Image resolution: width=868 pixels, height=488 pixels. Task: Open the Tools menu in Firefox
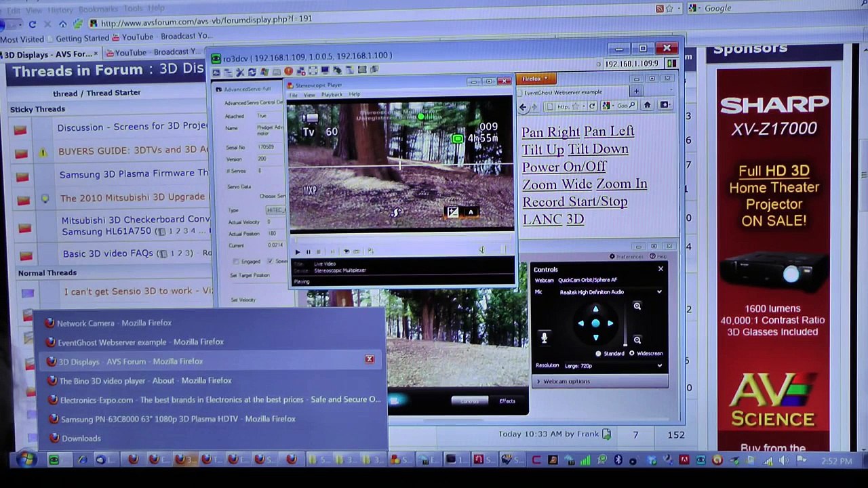[x=133, y=9]
